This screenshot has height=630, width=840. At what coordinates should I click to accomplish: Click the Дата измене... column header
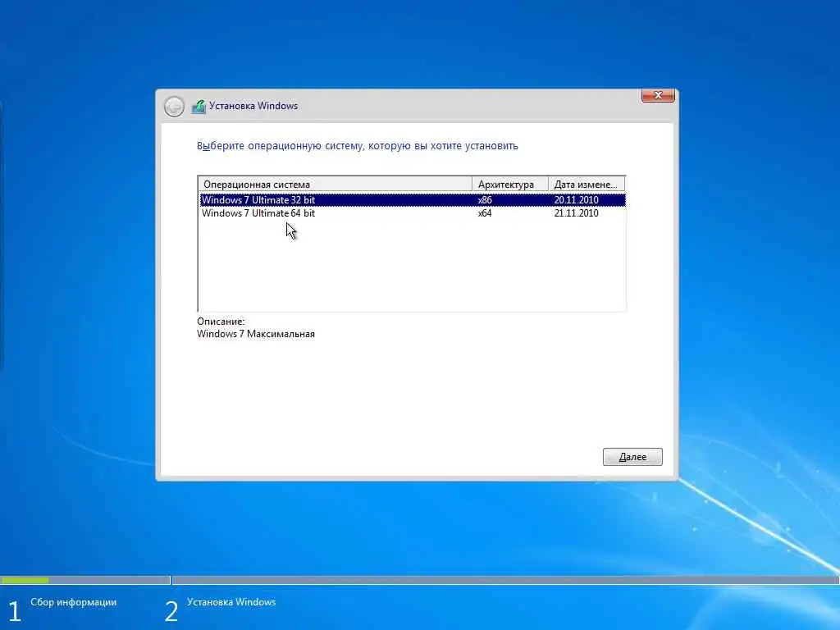(x=587, y=185)
